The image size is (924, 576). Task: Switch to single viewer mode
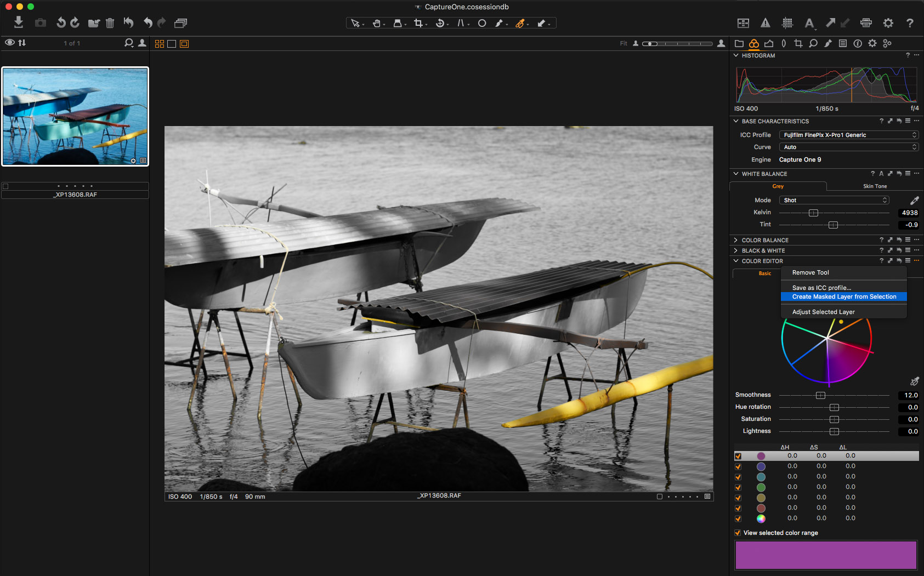(x=172, y=44)
